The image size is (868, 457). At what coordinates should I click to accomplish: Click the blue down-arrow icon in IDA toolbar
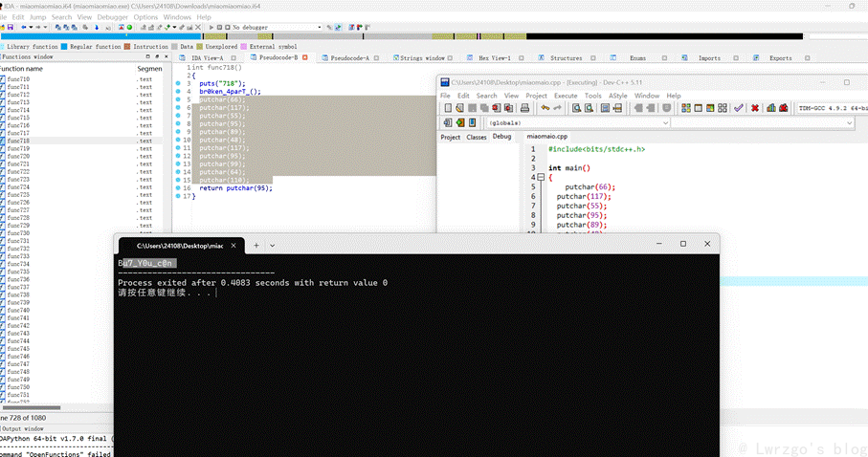(x=97, y=27)
